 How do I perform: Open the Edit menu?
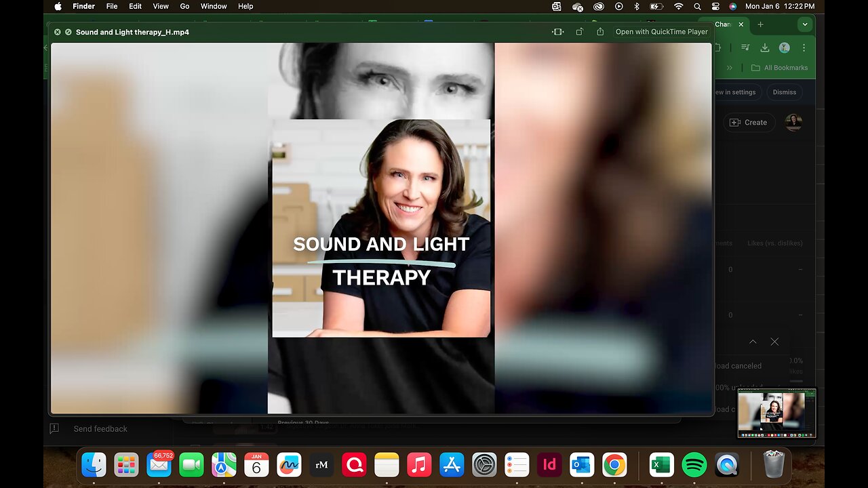click(x=136, y=6)
